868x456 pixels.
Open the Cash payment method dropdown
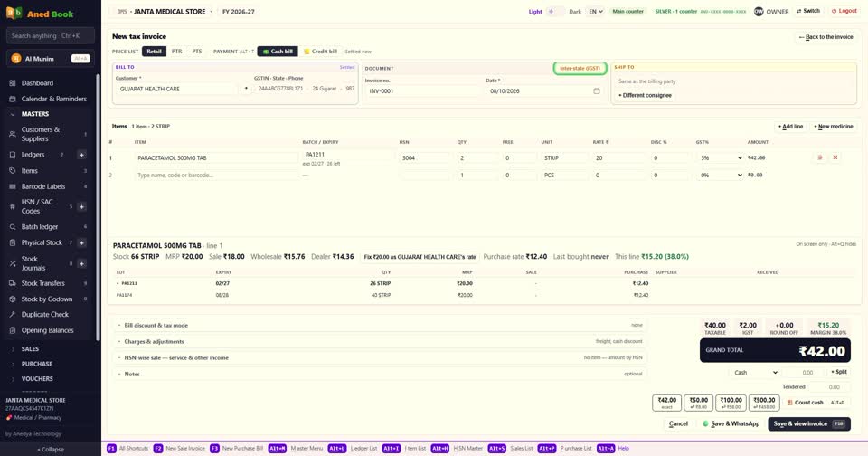755,373
